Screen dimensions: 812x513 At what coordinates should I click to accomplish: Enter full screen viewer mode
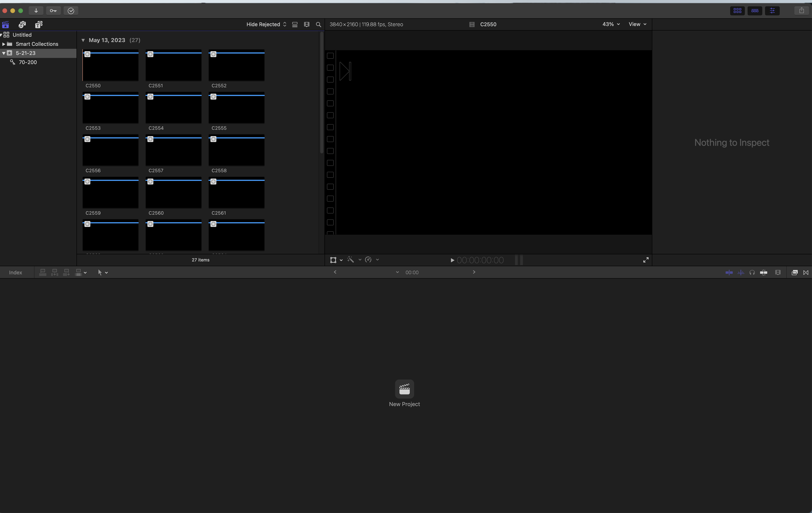646,260
